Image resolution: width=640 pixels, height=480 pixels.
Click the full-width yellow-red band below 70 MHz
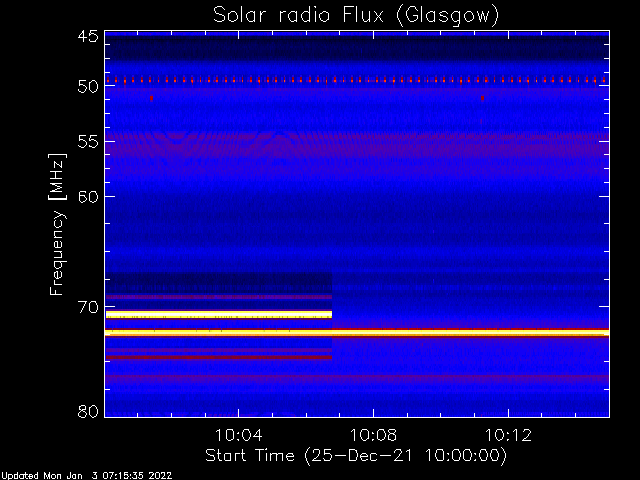coord(357,333)
